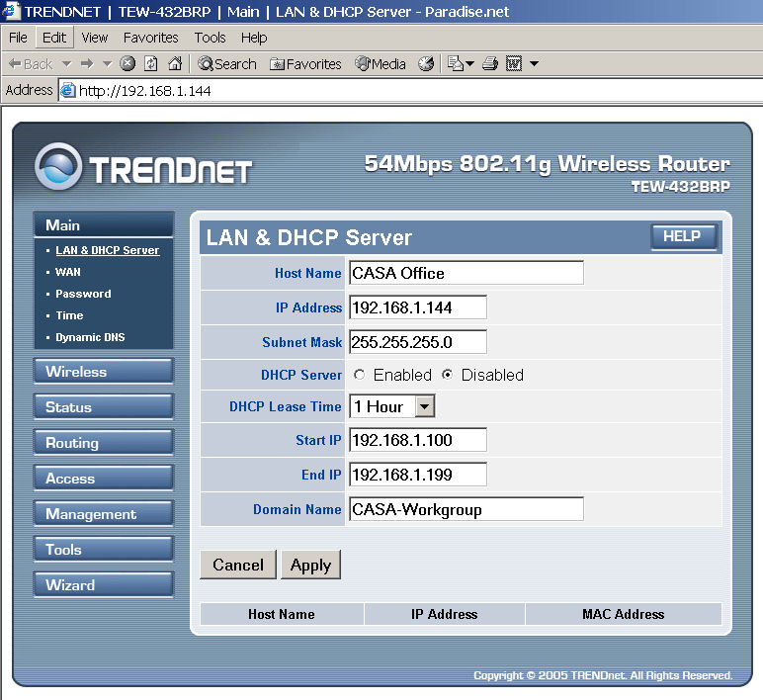Image resolution: width=763 pixels, height=700 pixels.
Task: Open the Edit button dropdown arrow
Action: click(534, 63)
